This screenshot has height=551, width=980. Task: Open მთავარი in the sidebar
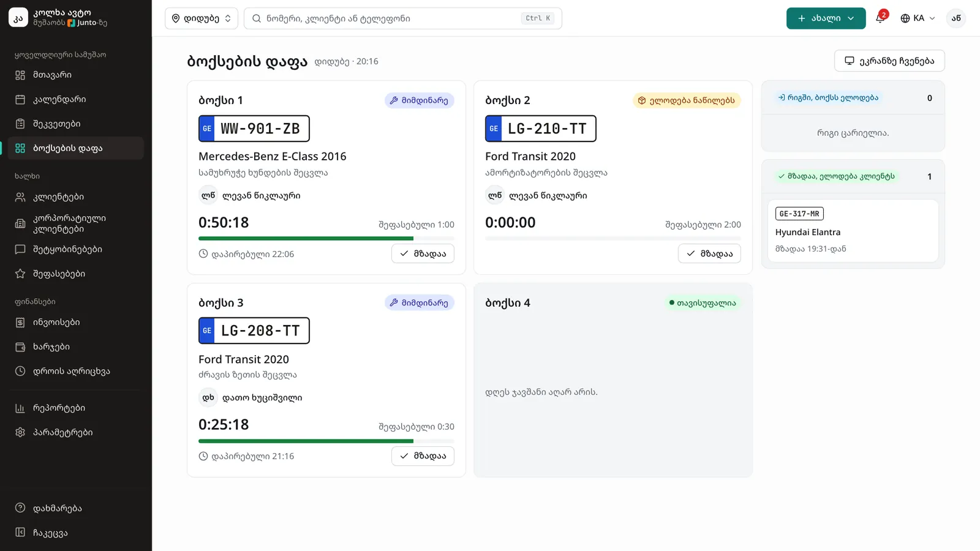click(76, 75)
